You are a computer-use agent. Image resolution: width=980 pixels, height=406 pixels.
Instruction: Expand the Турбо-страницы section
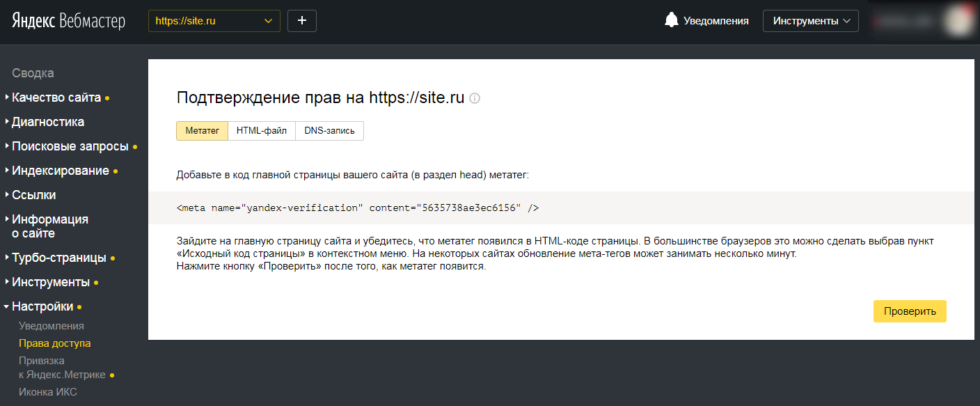coord(59,258)
